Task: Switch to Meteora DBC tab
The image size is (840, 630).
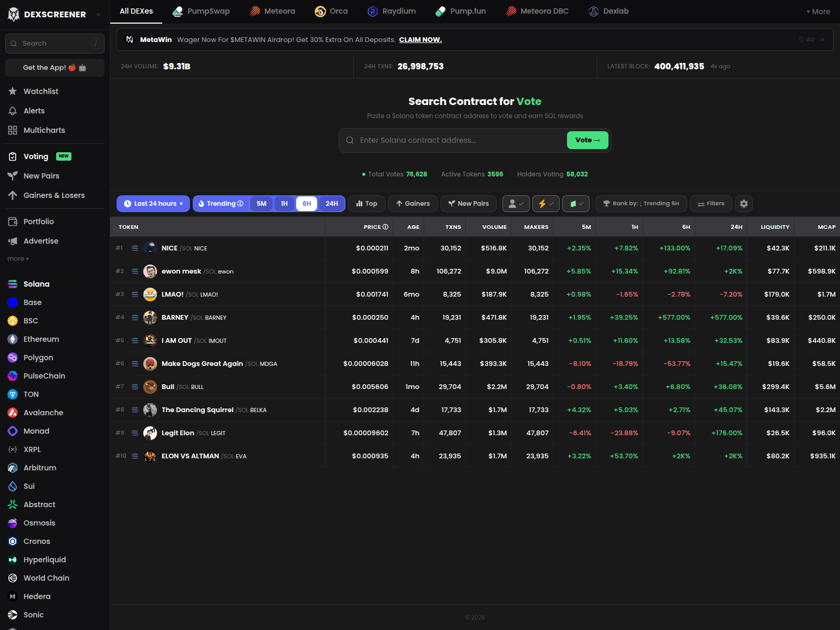Action: click(537, 12)
